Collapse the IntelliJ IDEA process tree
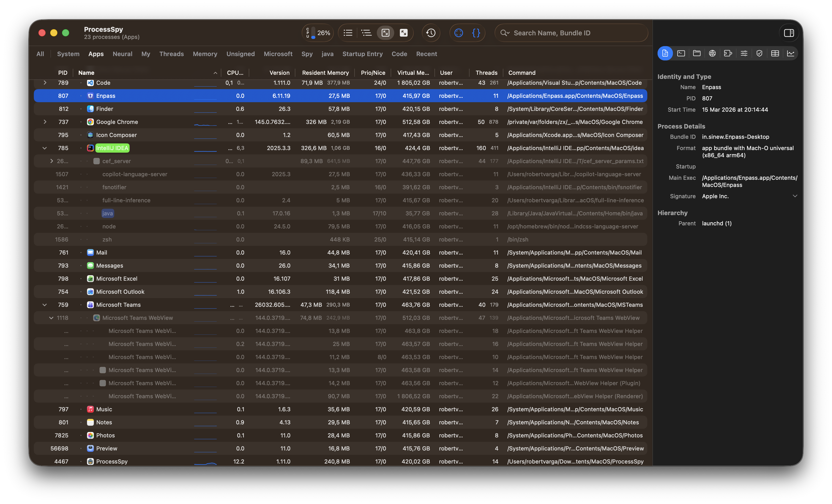 (x=45, y=148)
